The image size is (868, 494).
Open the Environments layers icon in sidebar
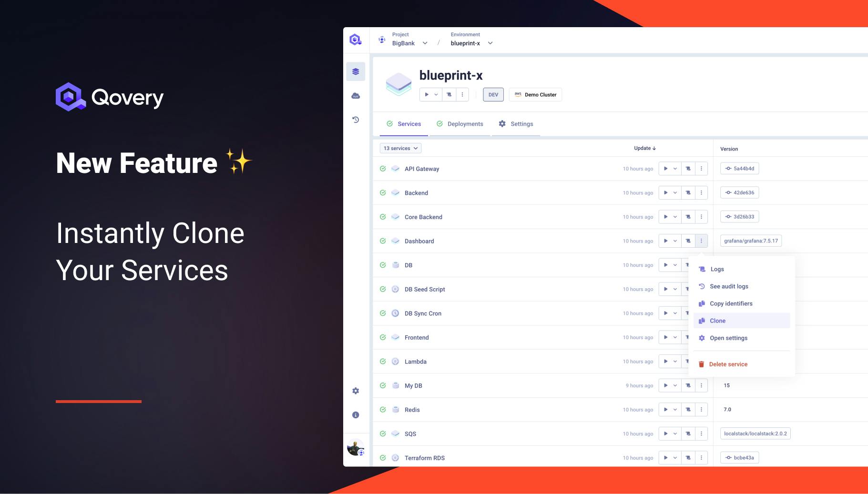pyautogui.click(x=356, y=71)
